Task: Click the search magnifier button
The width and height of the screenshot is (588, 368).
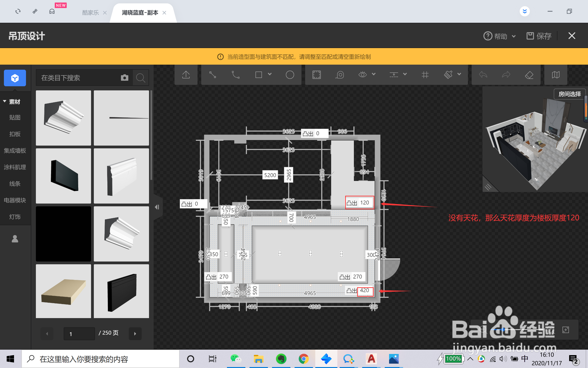Action: (x=141, y=78)
